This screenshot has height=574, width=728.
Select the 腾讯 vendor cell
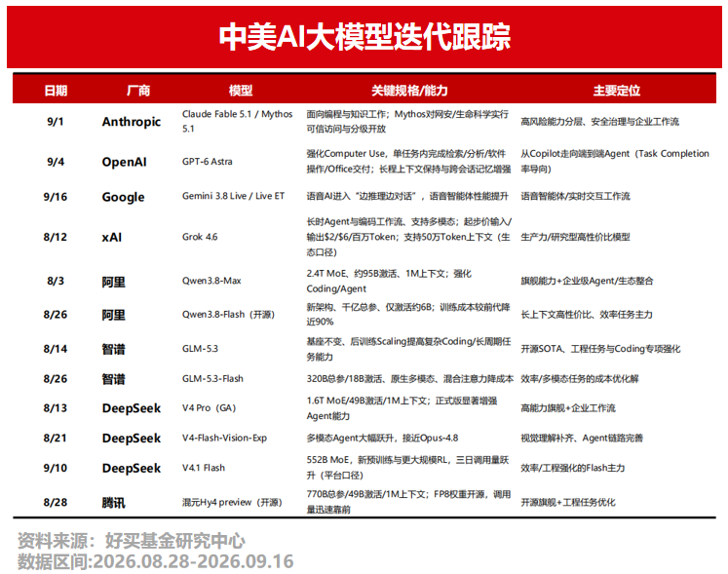tap(114, 503)
